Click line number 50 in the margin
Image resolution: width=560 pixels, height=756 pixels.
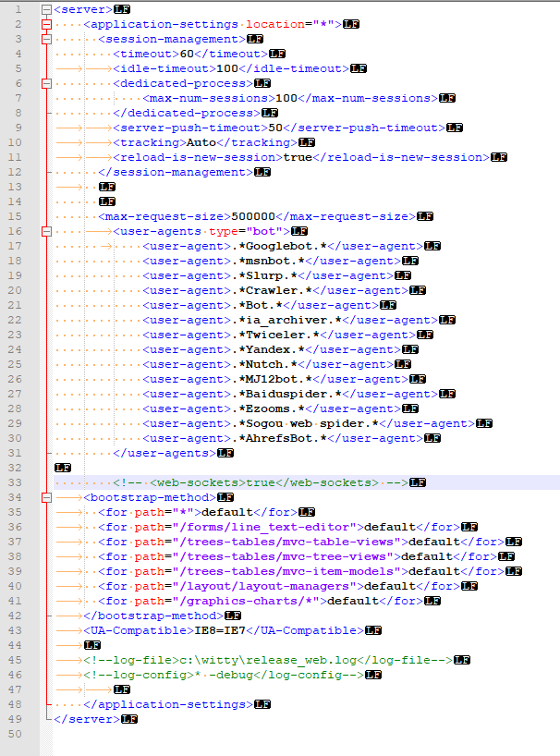[x=15, y=735]
